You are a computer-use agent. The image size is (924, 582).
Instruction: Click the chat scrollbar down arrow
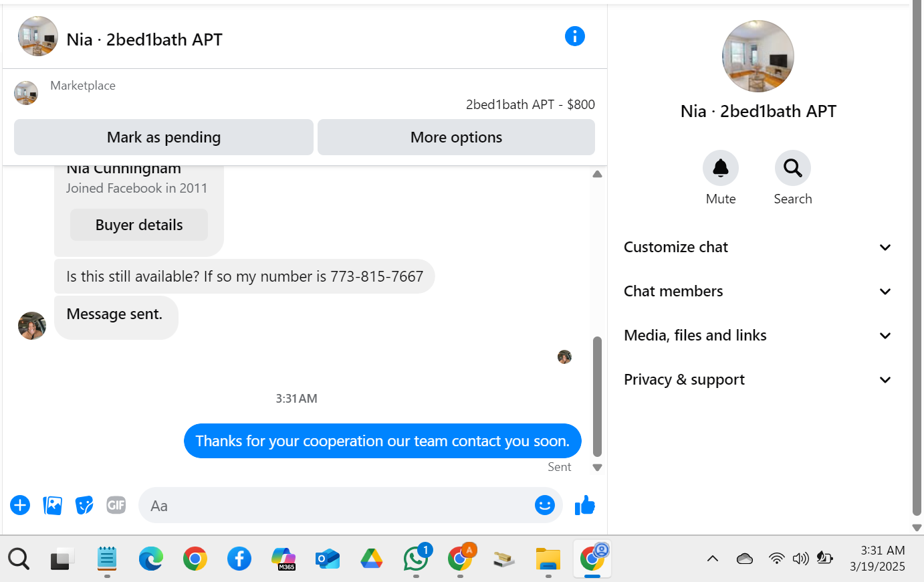coord(598,468)
